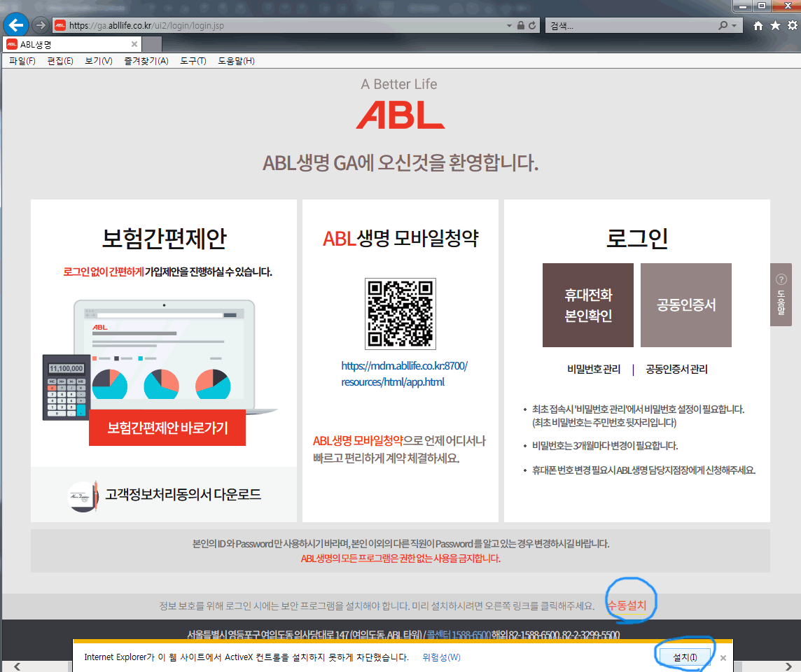This screenshot has height=672, width=801.
Task: Select the ABL생명 browser tab
Action: (x=71, y=44)
